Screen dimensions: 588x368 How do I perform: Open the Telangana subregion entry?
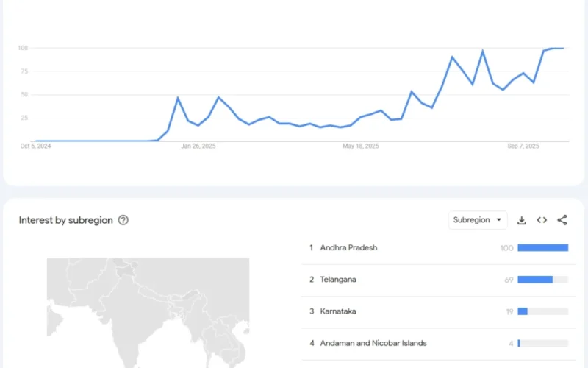coord(338,280)
